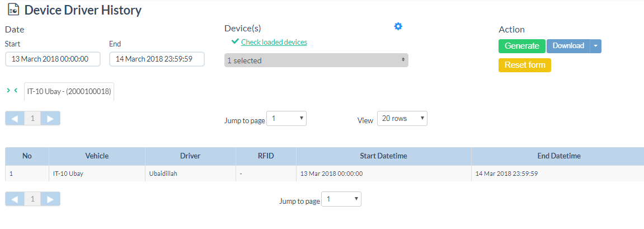Open the top 'Jump to page' dropdown
The image size is (644, 229).
coord(286,118)
